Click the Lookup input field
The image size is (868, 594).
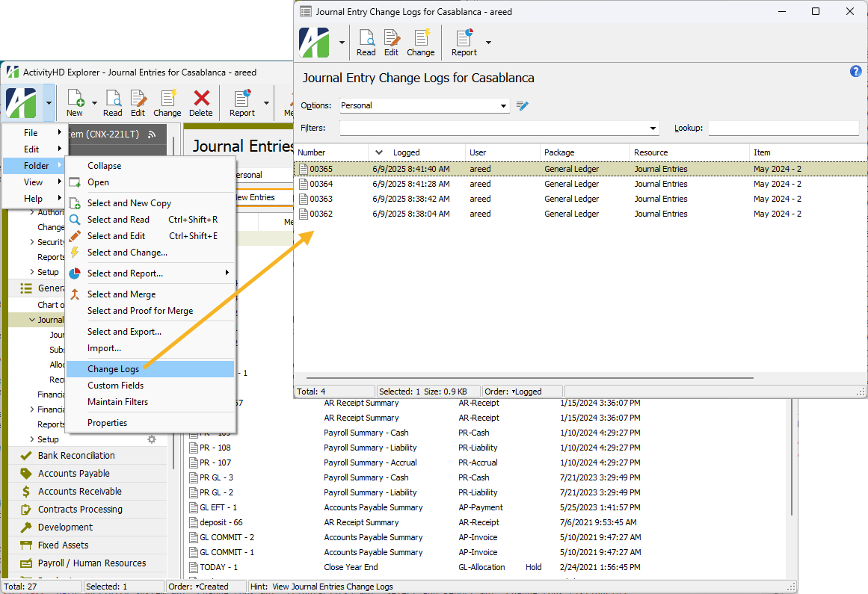point(784,129)
